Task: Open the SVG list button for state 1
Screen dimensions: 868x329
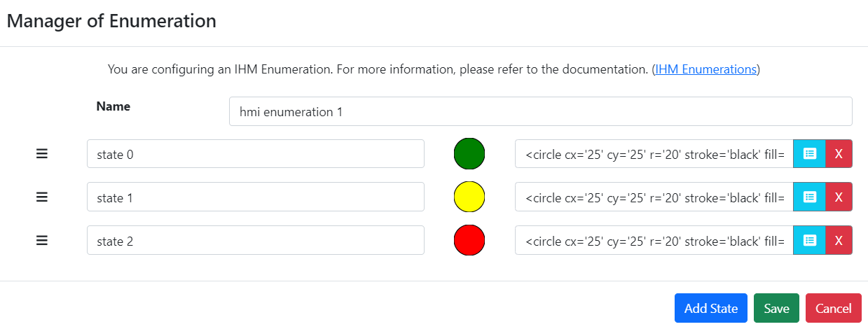Action: (810, 197)
